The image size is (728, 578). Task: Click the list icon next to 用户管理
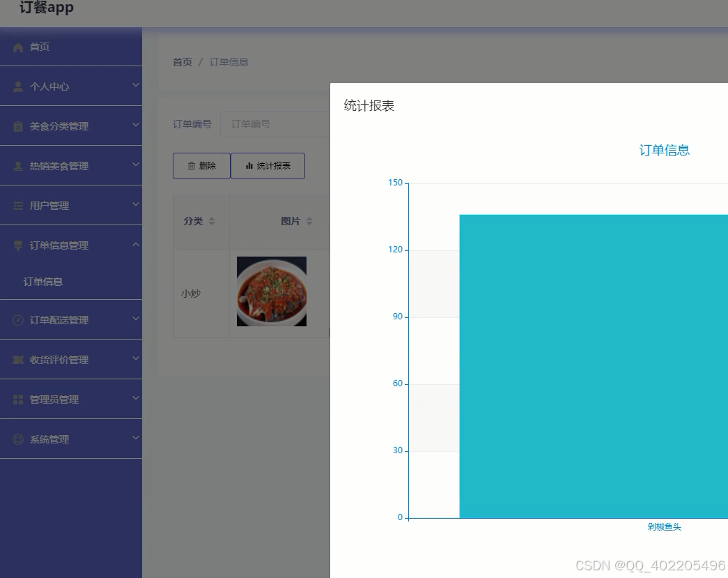[x=17, y=206]
